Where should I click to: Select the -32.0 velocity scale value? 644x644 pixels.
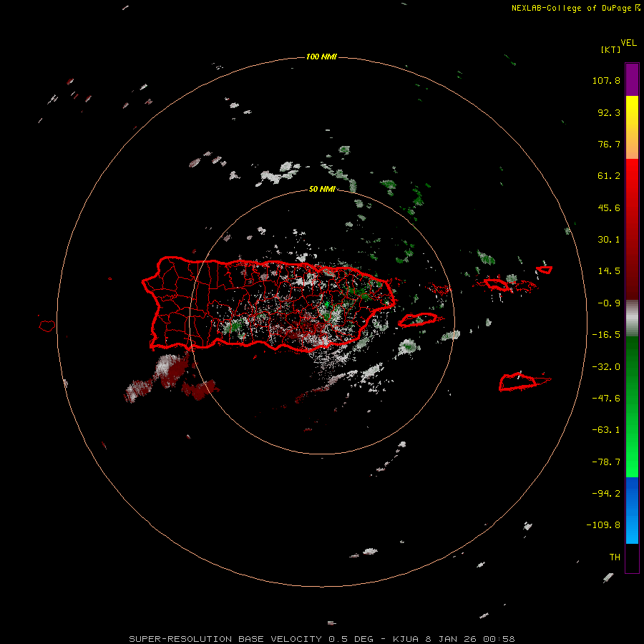pyautogui.click(x=606, y=367)
